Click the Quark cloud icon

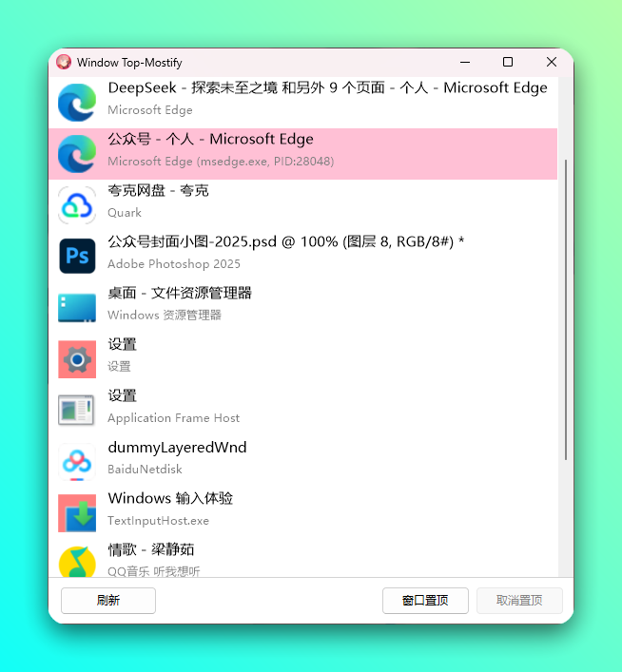77,205
